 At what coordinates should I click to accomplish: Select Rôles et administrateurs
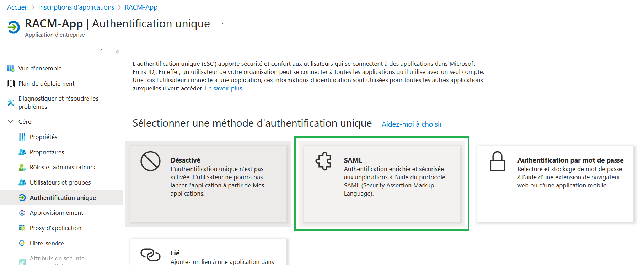(61, 167)
